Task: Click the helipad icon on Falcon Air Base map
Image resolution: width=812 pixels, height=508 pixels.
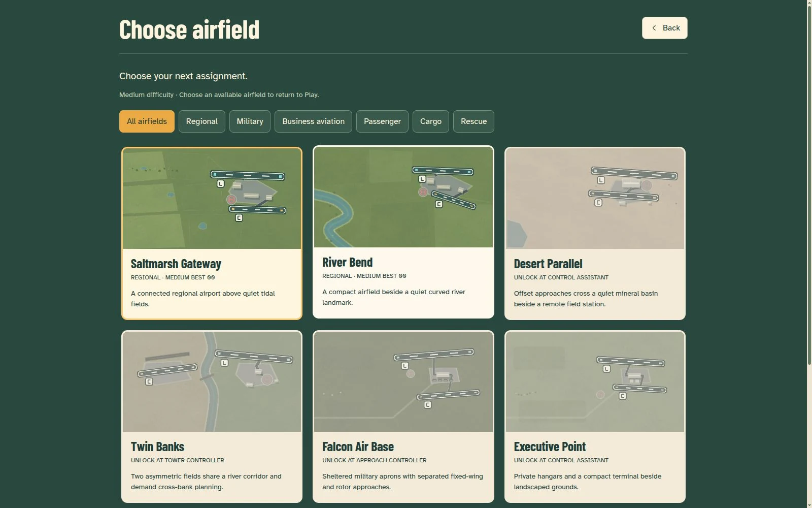Action: coord(411,374)
